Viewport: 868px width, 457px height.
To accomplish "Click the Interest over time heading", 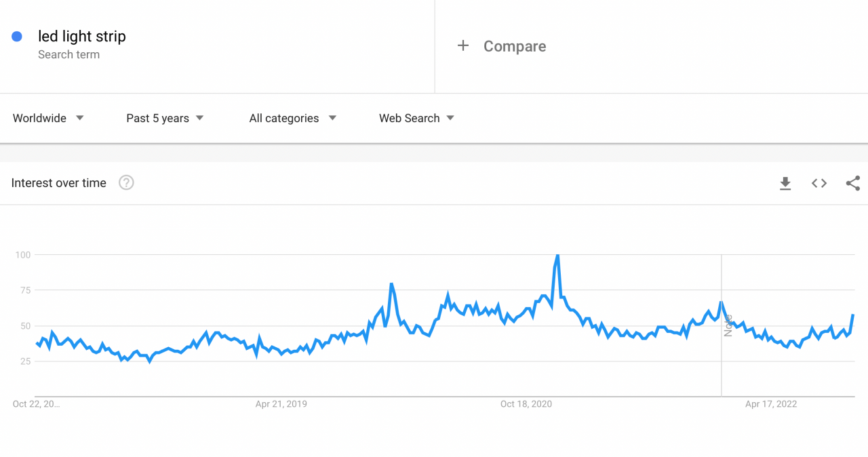I will (x=58, y=182).
